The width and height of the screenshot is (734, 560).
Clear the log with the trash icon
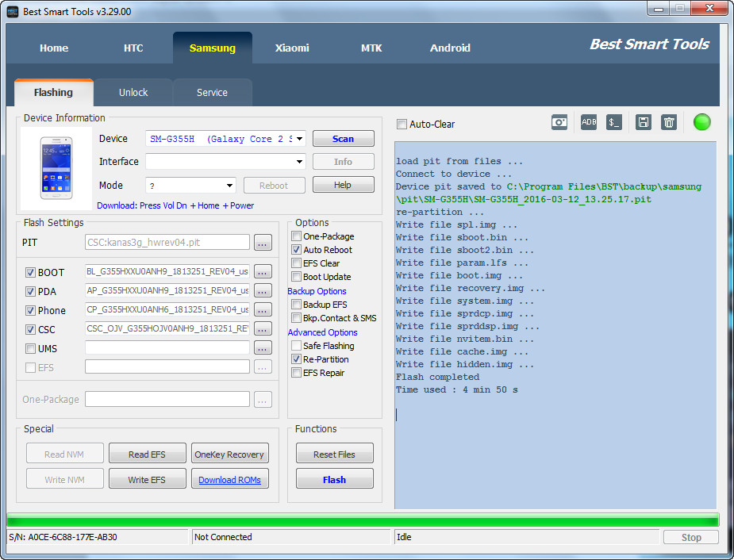tap(668, 123)
